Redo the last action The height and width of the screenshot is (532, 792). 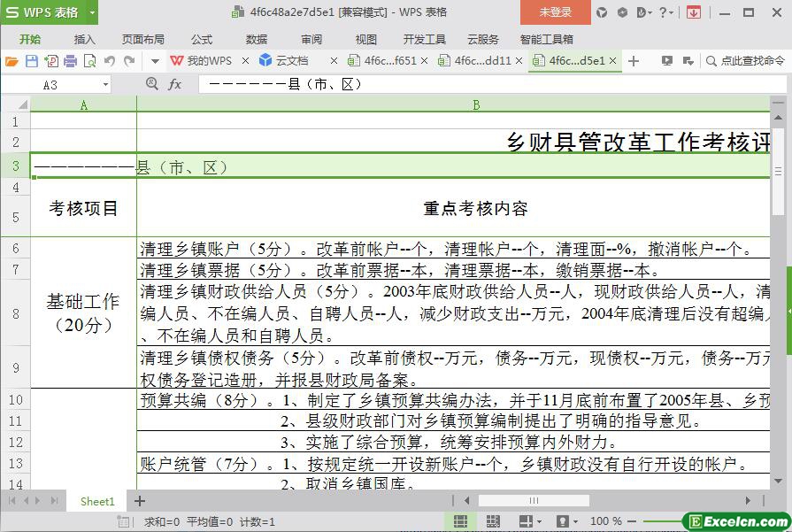(129, 61)
